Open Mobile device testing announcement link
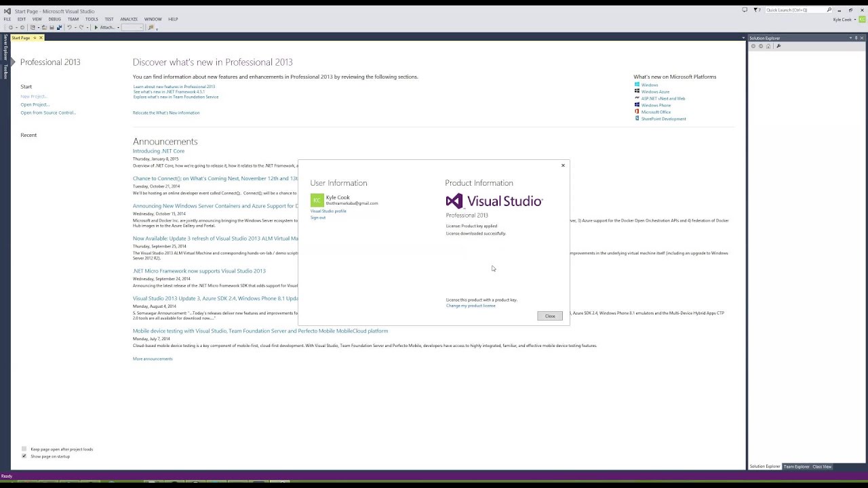This screenshot has height=488, width=868. [260, 331]
